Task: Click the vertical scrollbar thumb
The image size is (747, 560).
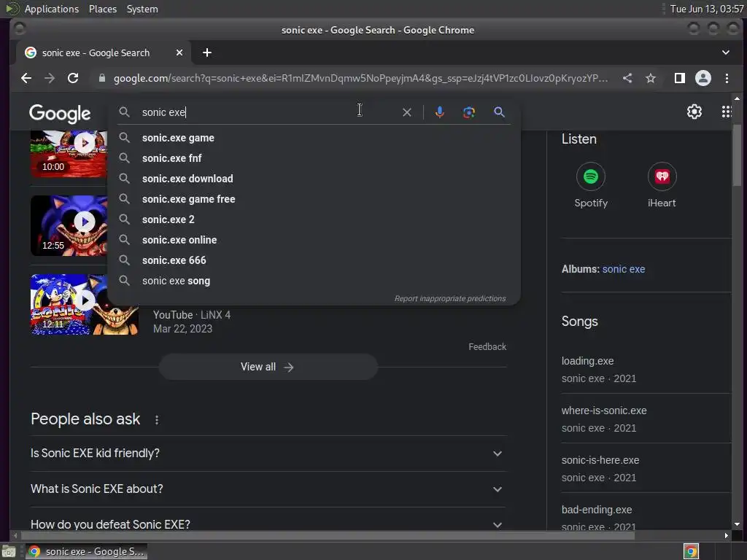Action: pos(737,155)
